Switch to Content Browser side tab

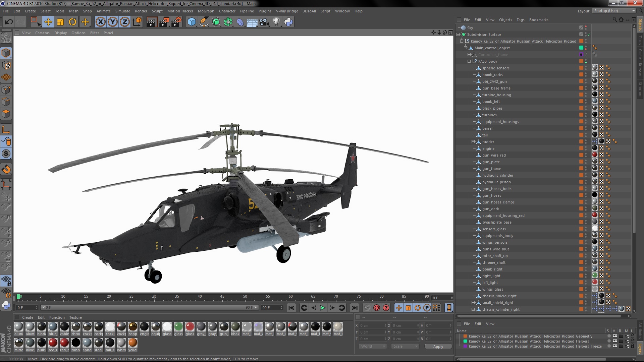640,63
